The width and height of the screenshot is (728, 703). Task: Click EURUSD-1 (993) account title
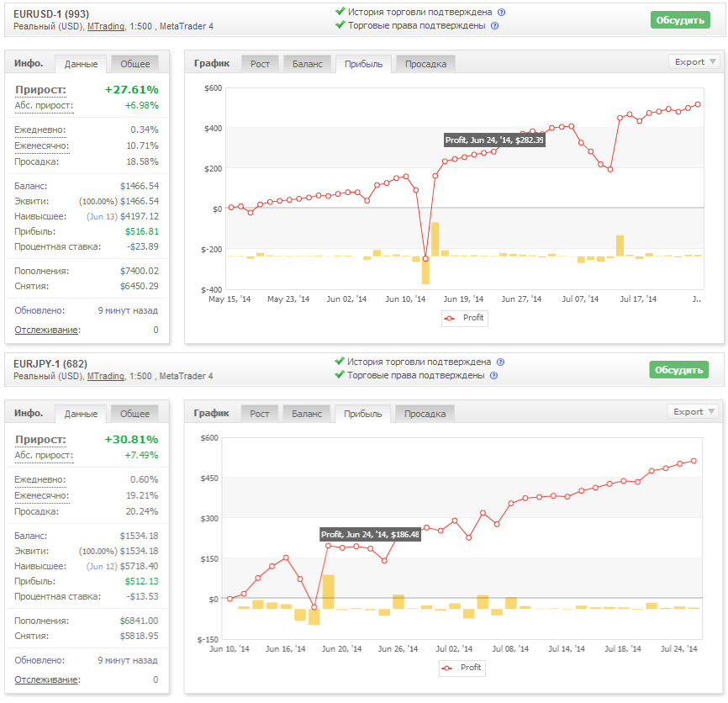click(x=51, y=14)
